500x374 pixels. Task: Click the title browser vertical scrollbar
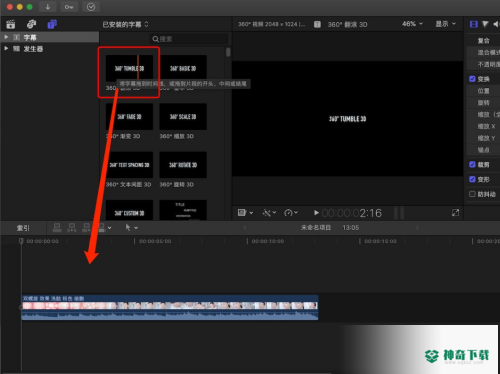click(228, 52)
